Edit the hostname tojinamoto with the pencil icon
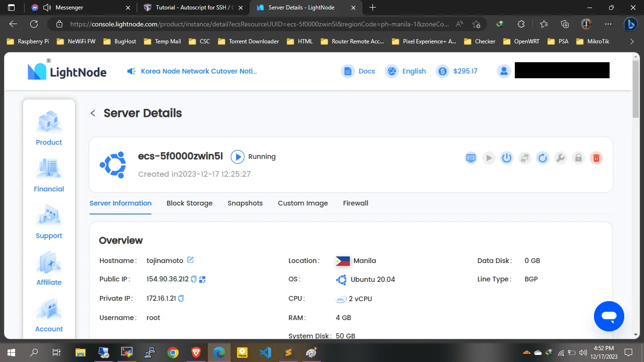The image size is (644, 362). 190,260
